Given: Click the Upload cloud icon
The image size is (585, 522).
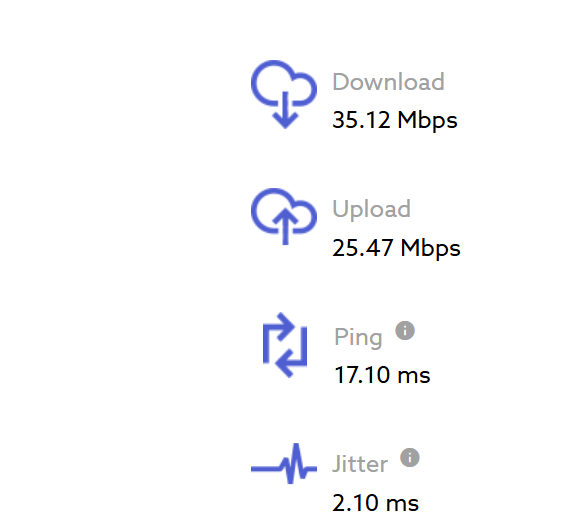Looking at the screenshot, I should coord(284,216).
